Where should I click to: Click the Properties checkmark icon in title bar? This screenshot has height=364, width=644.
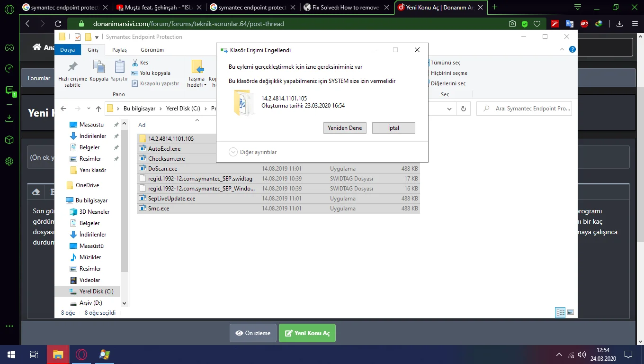tap(78, 37)
